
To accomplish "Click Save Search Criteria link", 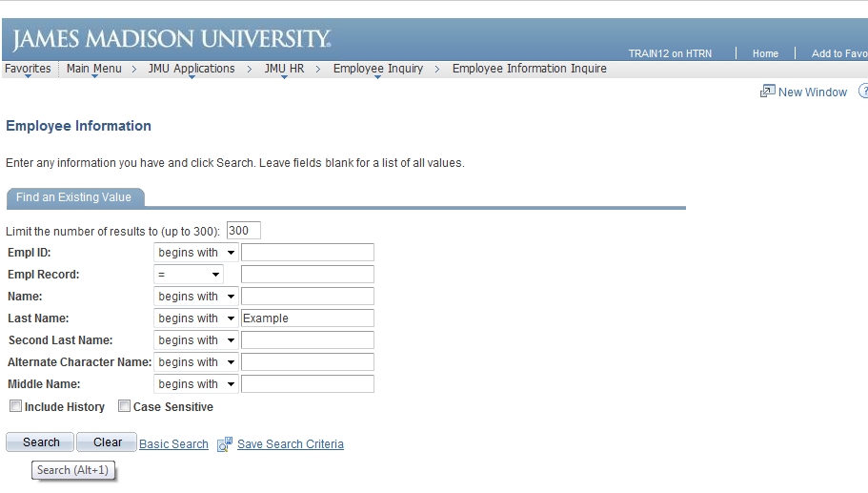I will click(x=291, y=444).
